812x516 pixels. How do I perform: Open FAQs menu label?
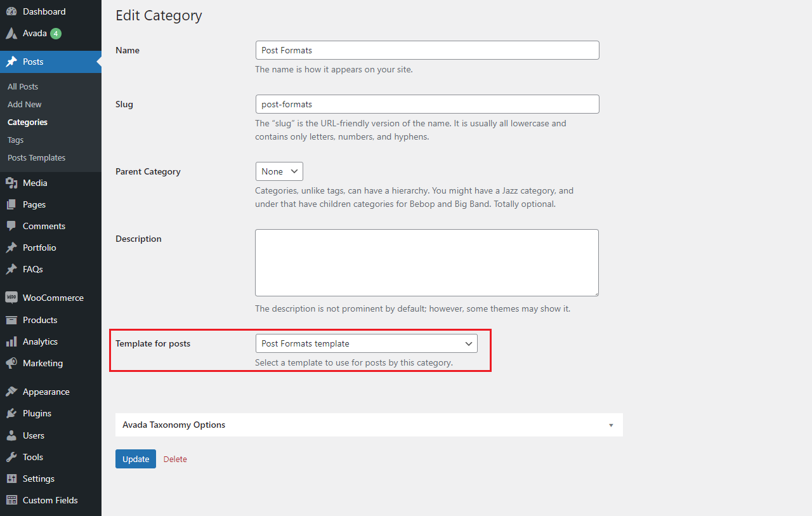33,269
